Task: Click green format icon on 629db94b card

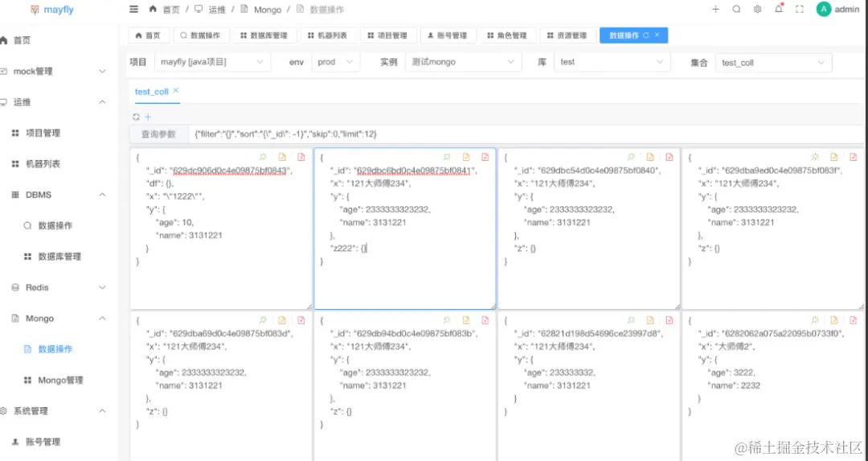Action: pyautogui.click(x=448, y=320)
